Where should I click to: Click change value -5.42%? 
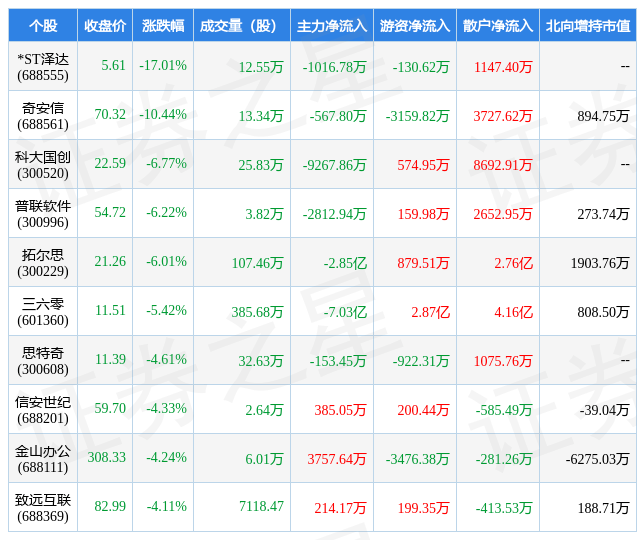coord(167,310)
